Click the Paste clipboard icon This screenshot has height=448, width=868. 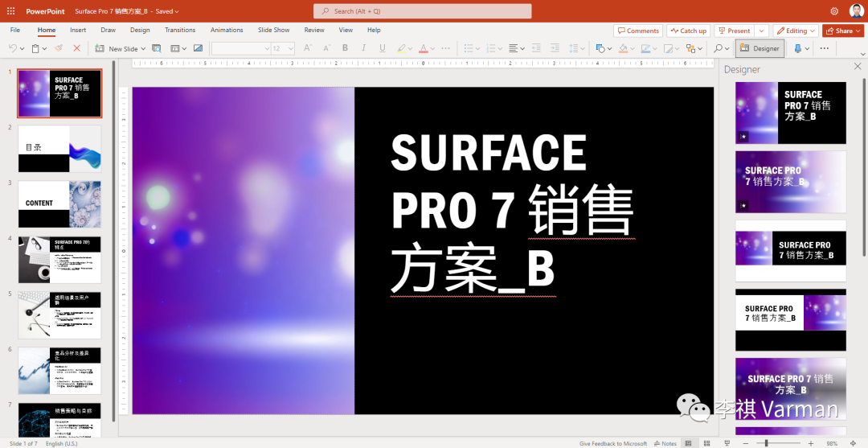(35, 49)
